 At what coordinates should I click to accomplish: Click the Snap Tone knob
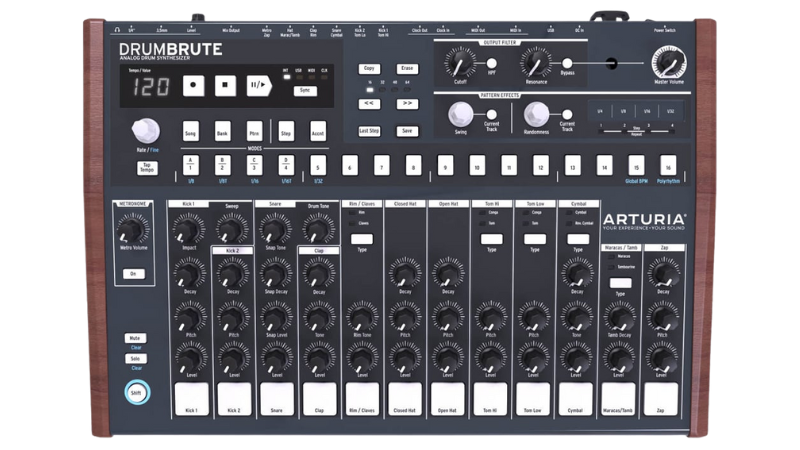[276, 229]
